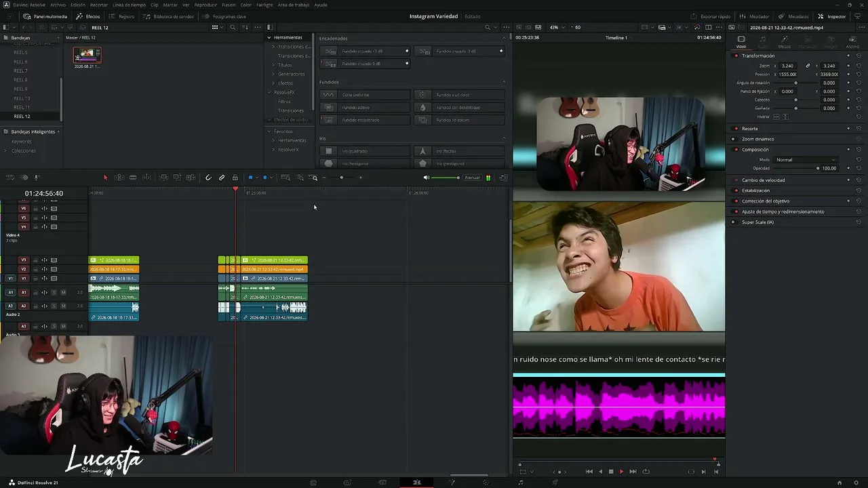Switch to Efectos tab in Inspector
Viewport: 868px width, 488px height.
785,42
